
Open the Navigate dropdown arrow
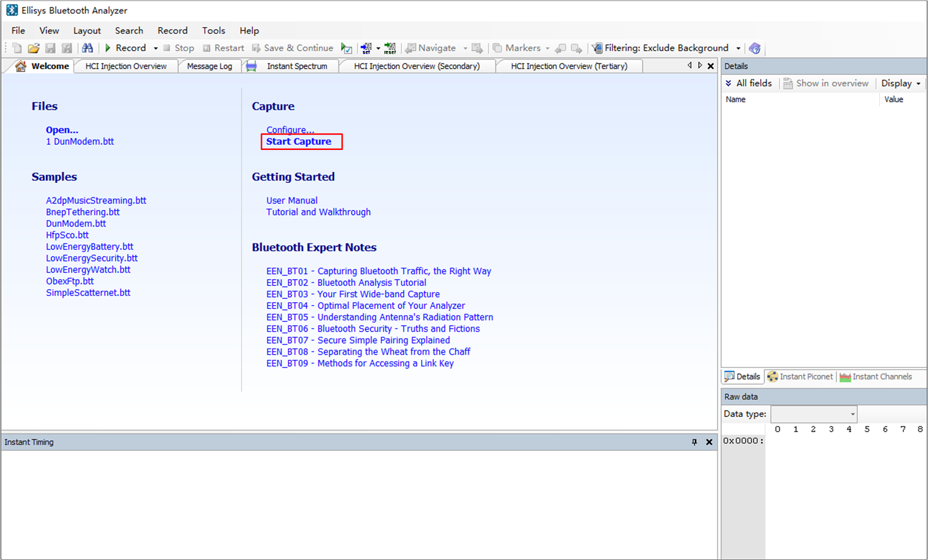465,48
